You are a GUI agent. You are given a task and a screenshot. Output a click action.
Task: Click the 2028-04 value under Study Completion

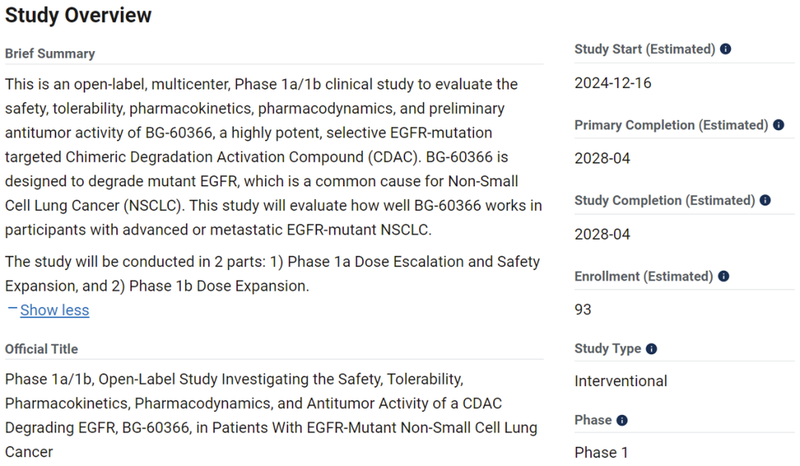(x=602, y=234)
